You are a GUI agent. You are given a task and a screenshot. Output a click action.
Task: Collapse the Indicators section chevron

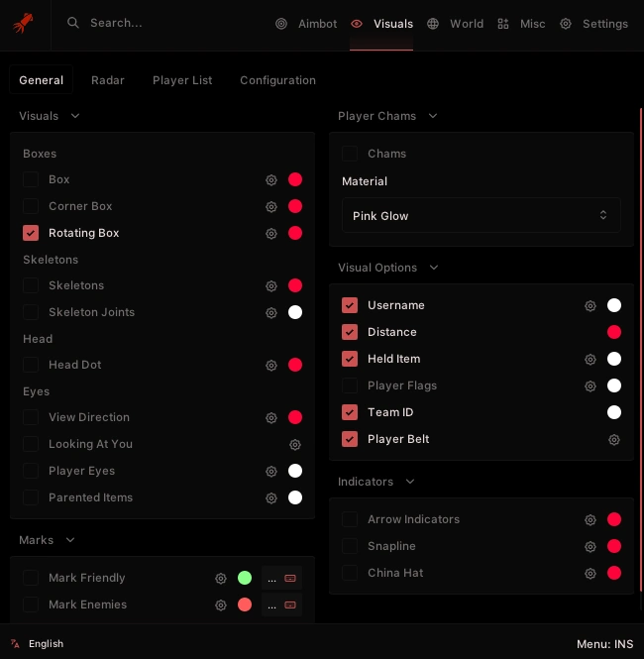click(410, 482)
